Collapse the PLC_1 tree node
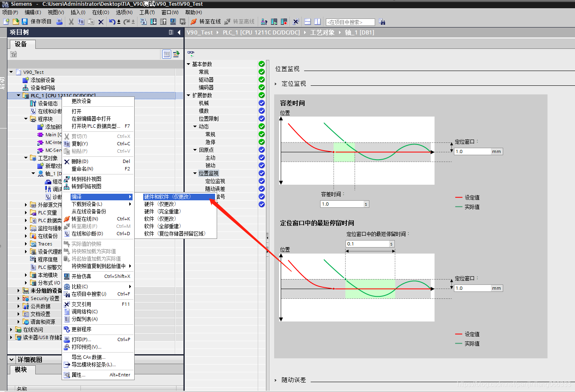 click(18, 96)
